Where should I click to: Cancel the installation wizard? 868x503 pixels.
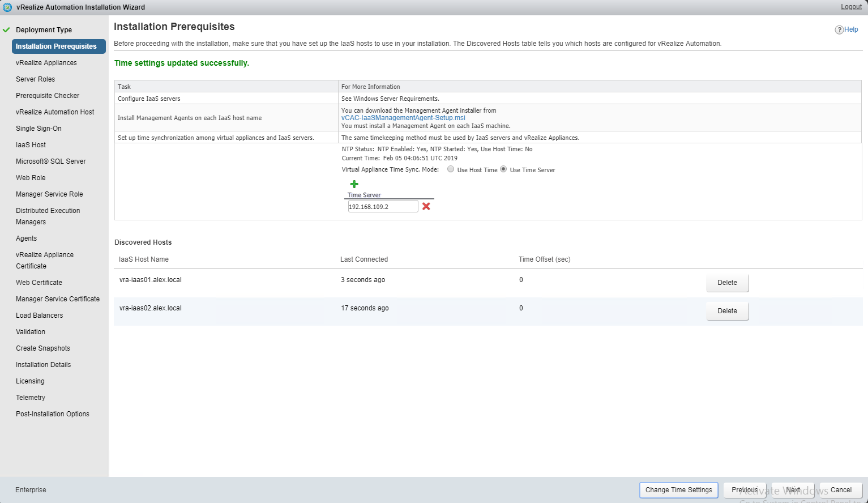(x=841, y=490)
